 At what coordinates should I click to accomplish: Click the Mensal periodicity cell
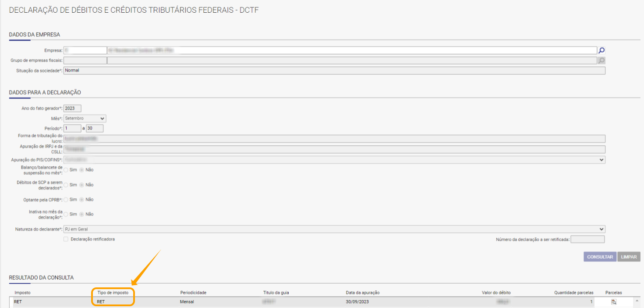click(x=187, y=302)
